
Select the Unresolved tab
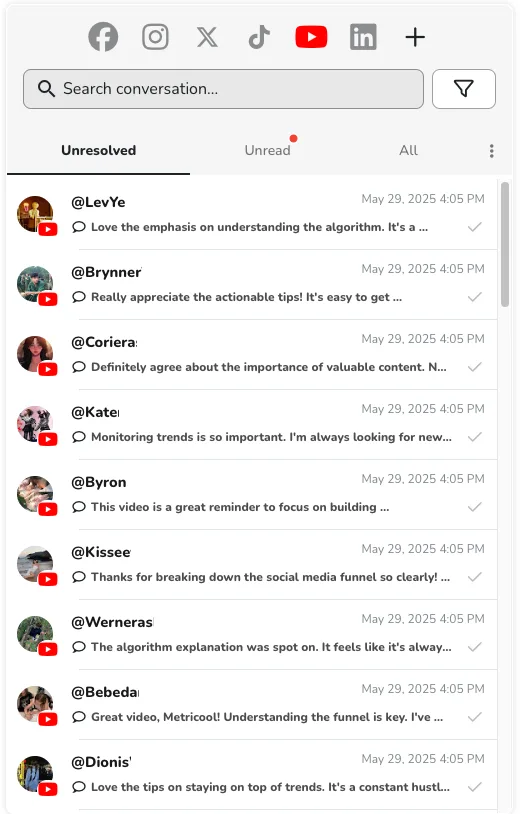tap(99, 150)
